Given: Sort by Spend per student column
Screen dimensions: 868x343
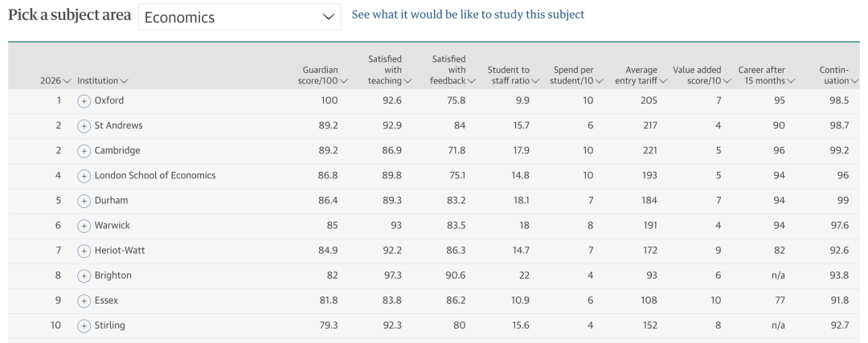Looking at the screenshot, I should click(577, 76).
